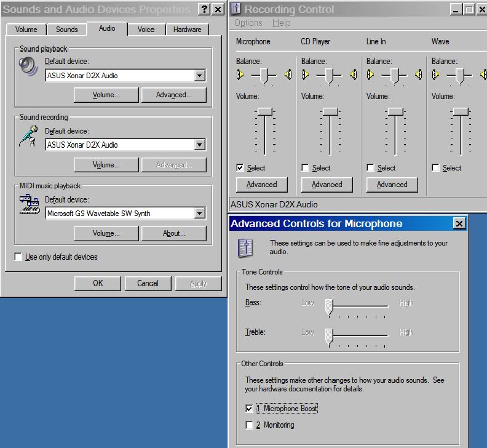Click the Wave volume slider thumb
487x448 pixels.
(461, 111)
